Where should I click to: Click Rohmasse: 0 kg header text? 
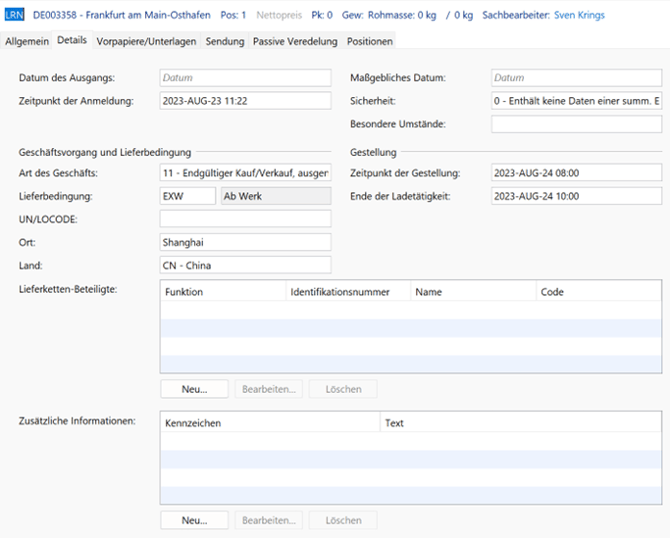[402, 15]
